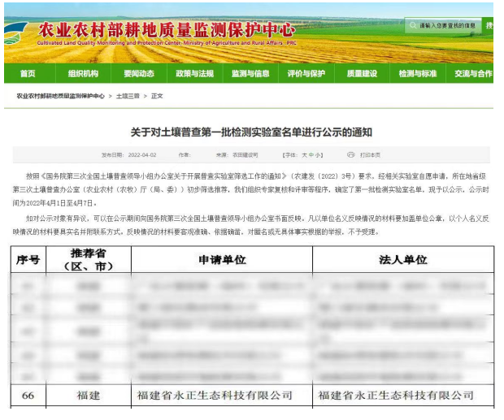Click the 福建 province cell
The image size is (504, 420).
pos(89,396)
